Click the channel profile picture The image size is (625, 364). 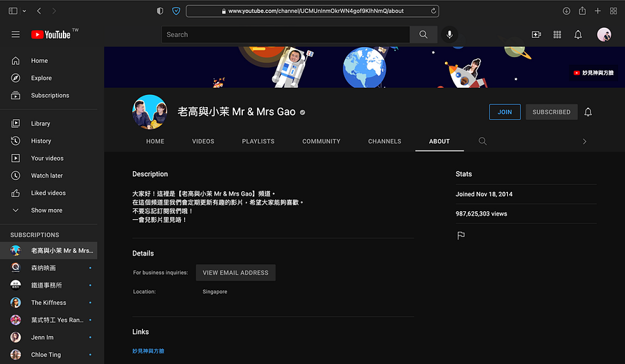[149, 112]
